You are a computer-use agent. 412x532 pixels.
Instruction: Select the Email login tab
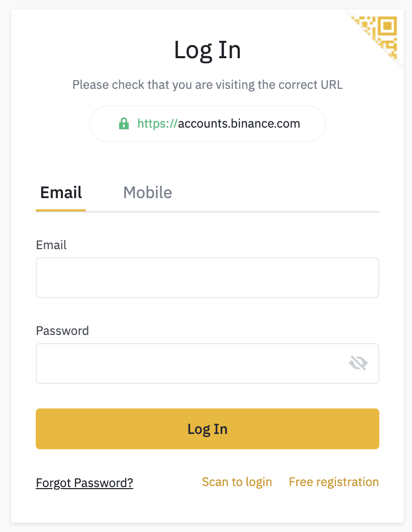(61, 192)
